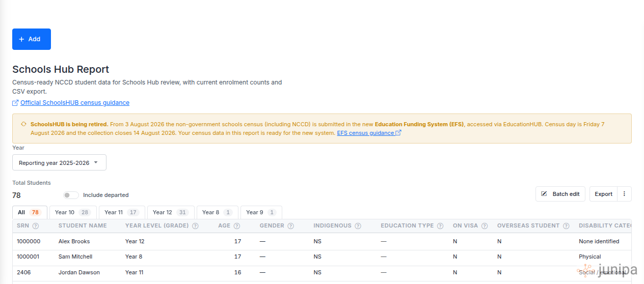Click the Education Type help icon
The height and width of the screenshot is (284, 644).
click(x=441, y=226)
